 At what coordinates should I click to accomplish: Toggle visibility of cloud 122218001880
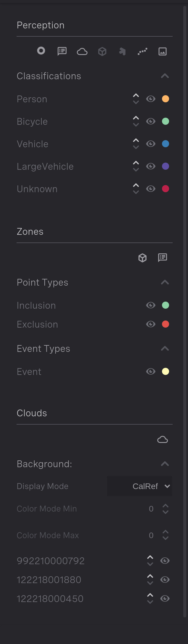pyautogui.click(x=165, y=580)
